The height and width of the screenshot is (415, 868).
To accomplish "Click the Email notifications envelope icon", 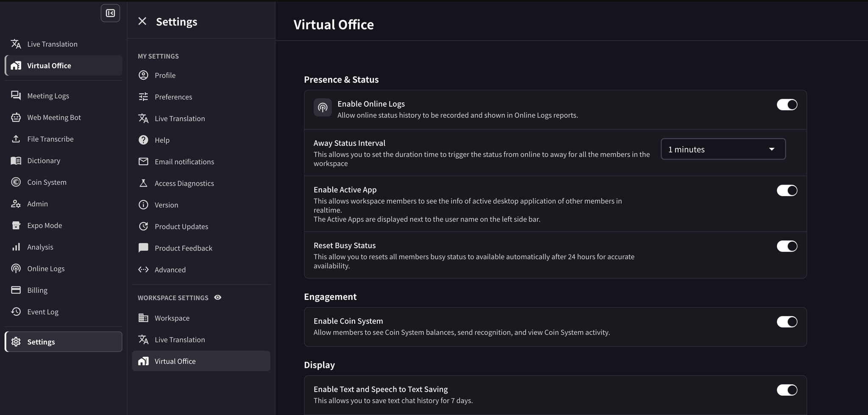I will [x=143, y=162].
